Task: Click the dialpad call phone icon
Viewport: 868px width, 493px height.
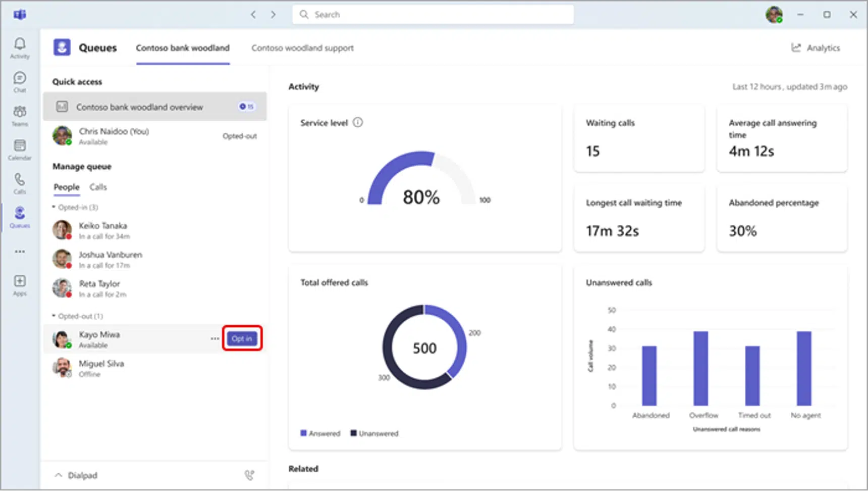Action: coord(249,475)
